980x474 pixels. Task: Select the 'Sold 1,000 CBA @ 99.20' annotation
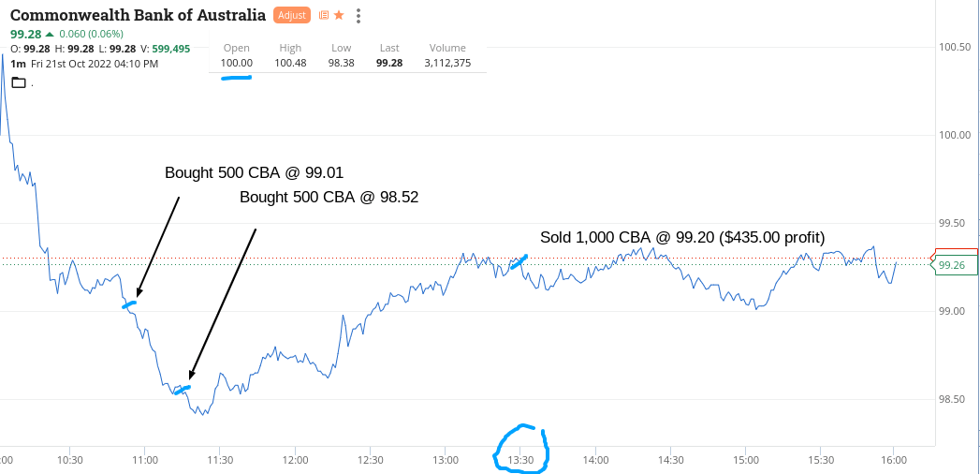click(682, 237)
